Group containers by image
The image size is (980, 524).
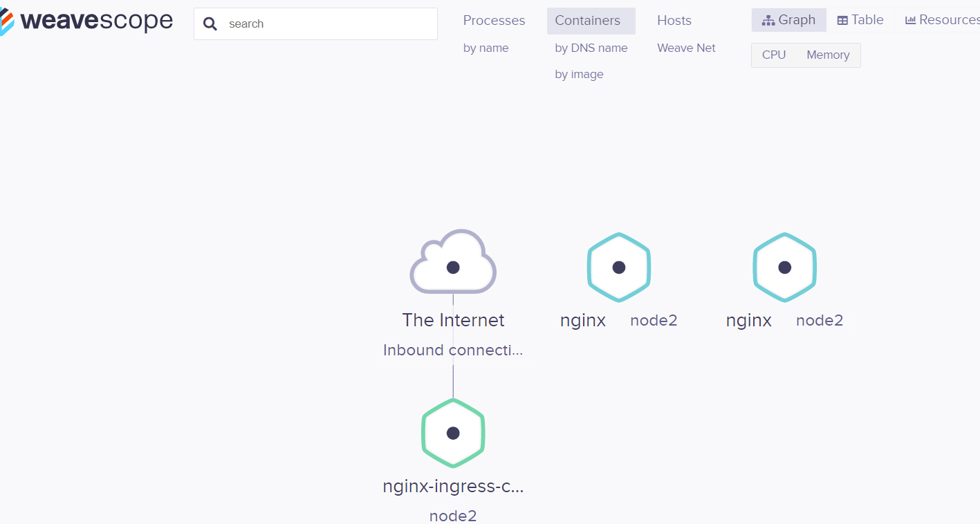579,75
